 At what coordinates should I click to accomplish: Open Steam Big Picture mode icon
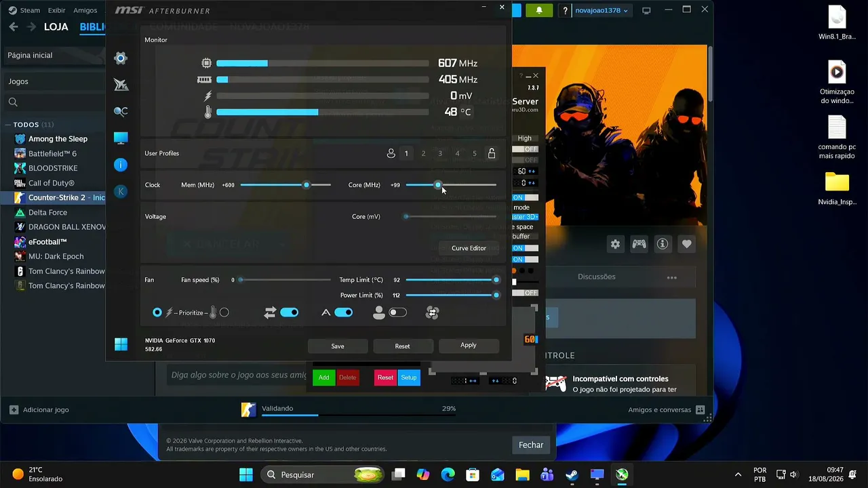tap(646, 10)
